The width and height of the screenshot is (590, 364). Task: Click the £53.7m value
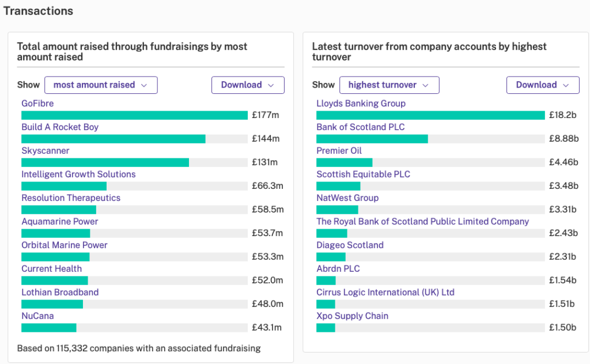267,233
